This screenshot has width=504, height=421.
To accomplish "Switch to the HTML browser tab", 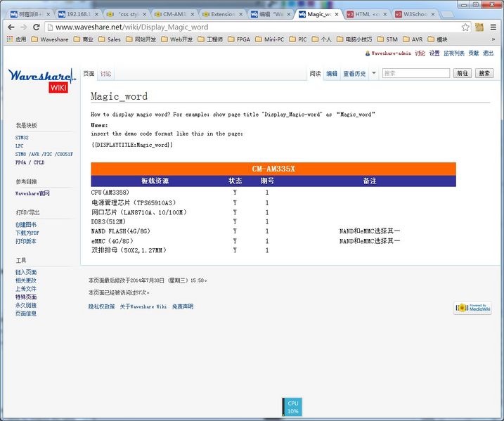I will pyautogui.click(x=366, y=15).
